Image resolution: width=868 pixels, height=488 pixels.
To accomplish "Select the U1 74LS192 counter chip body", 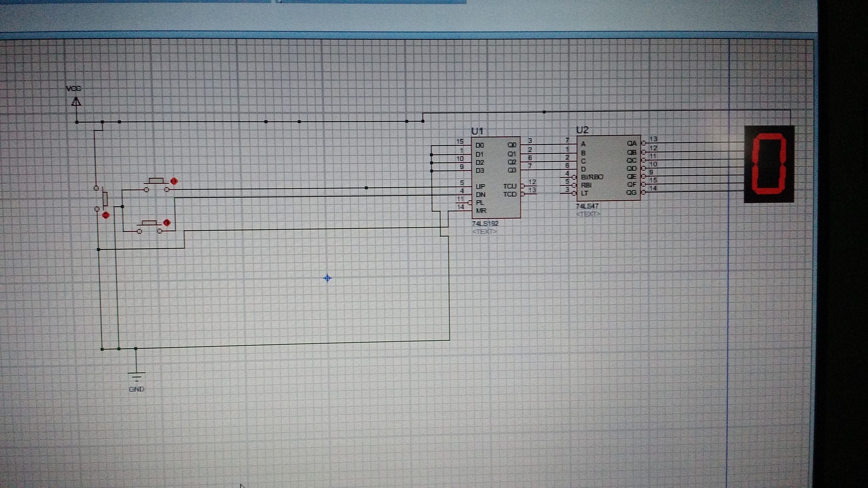I will pyautogui.click(x=496, y=177).
